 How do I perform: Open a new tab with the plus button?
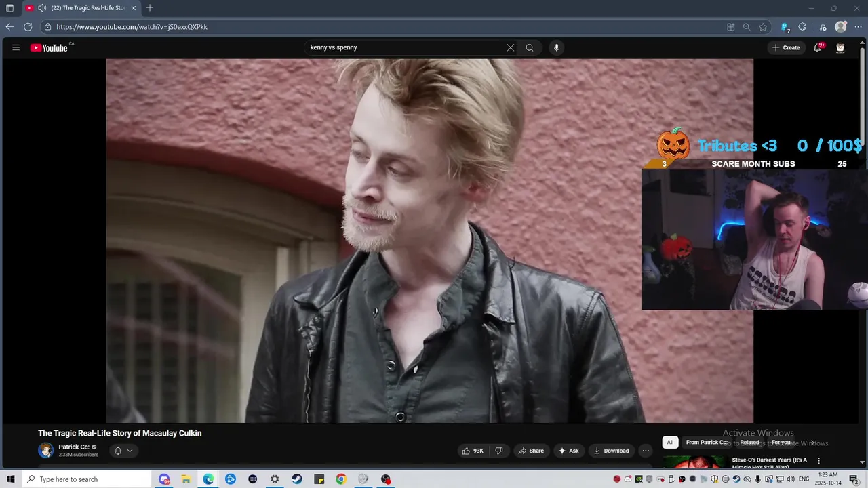pyautogui.click(x=150, y=8)
